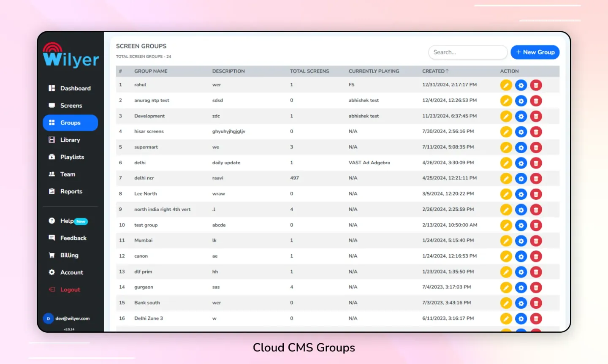Edit the delhi ncr group
The width and height of the screenshot is (608, 364).
point(506,179)
